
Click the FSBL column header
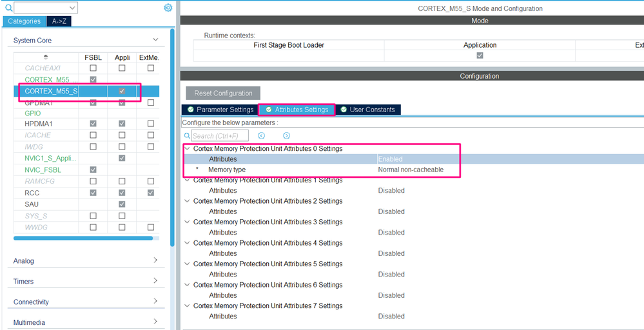tap(93, 57)
